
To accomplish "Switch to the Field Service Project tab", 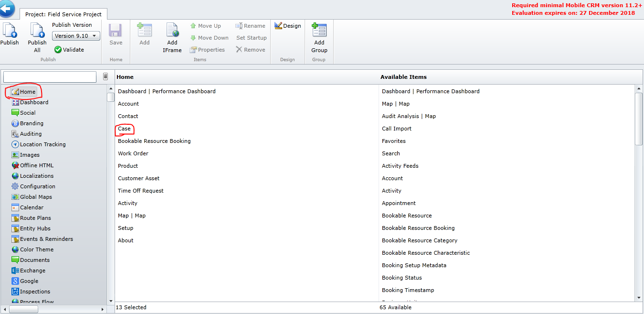I will pyautogui.click(x=63, y=14).
